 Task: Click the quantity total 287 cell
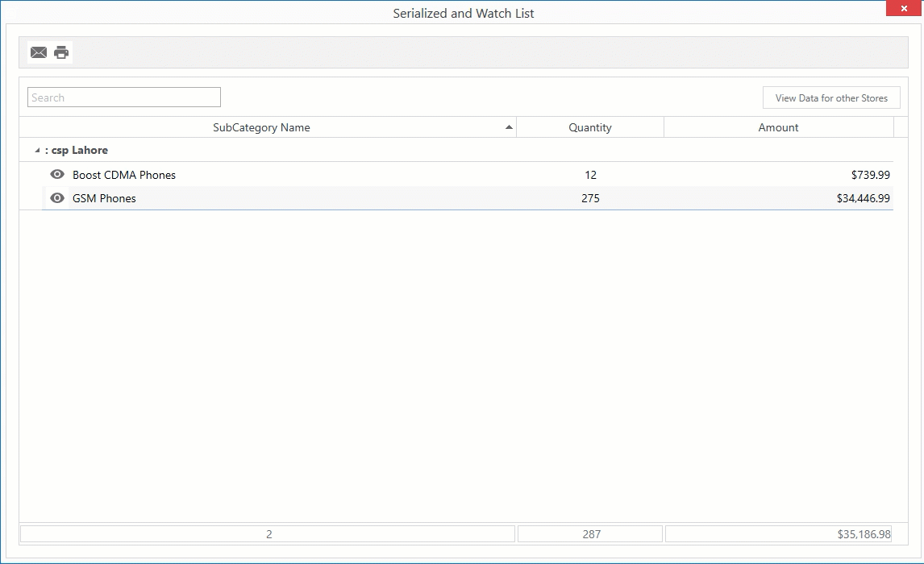[x=591, y=533]
